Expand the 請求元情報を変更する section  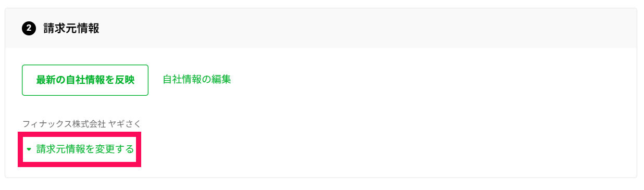tap(80, 149)
